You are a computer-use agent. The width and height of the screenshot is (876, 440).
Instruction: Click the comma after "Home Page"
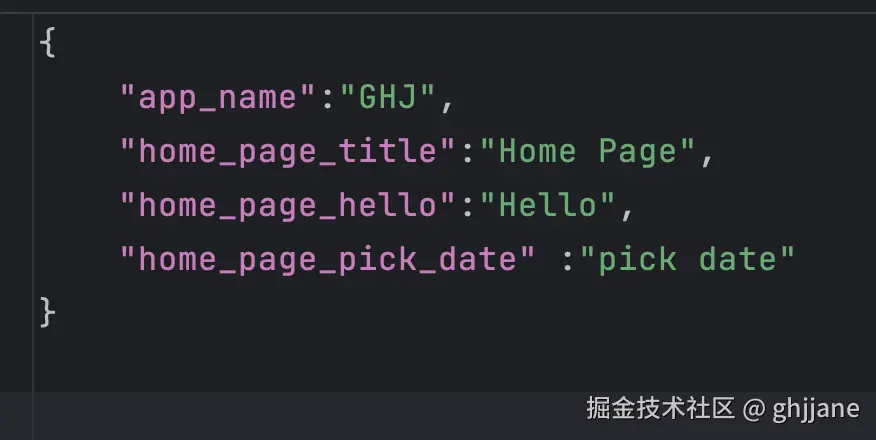(x=706, y=154)
